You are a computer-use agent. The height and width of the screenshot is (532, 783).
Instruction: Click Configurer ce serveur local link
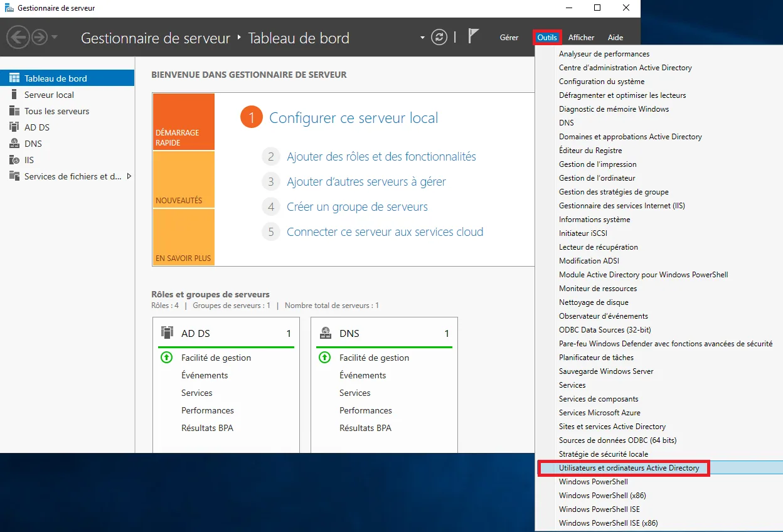pos(354,118)
